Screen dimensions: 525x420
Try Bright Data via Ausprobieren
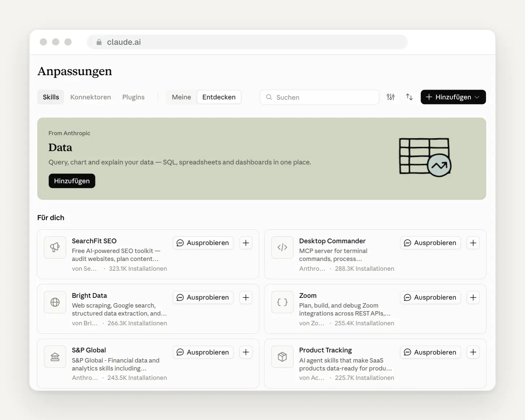pyautogui.click(x=203, y=297)
